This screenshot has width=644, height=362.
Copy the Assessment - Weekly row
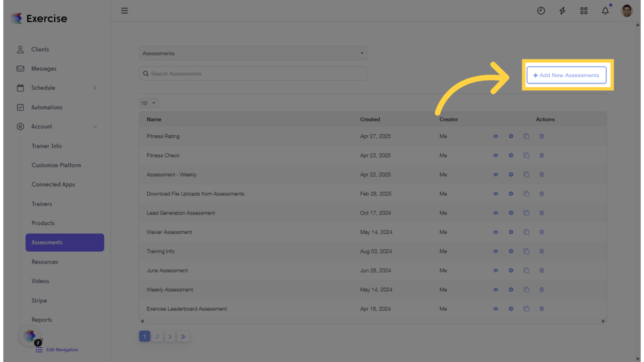point(526,174)
